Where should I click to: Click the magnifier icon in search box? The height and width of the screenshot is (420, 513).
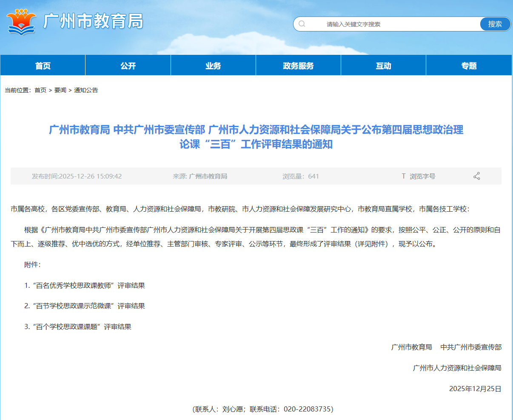tap(302, 24)
